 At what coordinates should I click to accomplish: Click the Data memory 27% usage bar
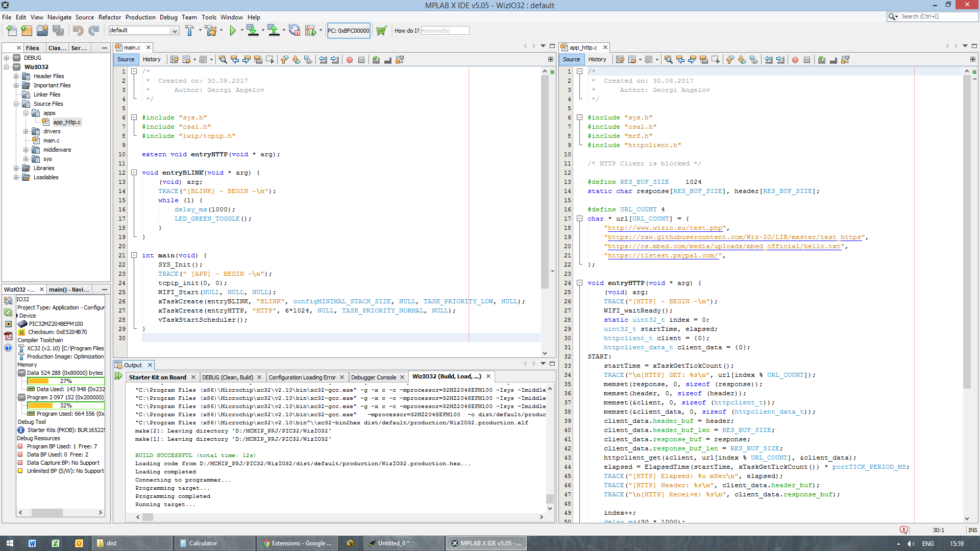pos(65,381)
